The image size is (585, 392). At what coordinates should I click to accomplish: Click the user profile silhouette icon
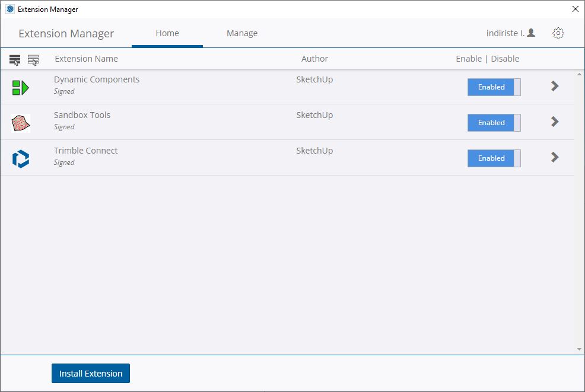pos(531,33)
